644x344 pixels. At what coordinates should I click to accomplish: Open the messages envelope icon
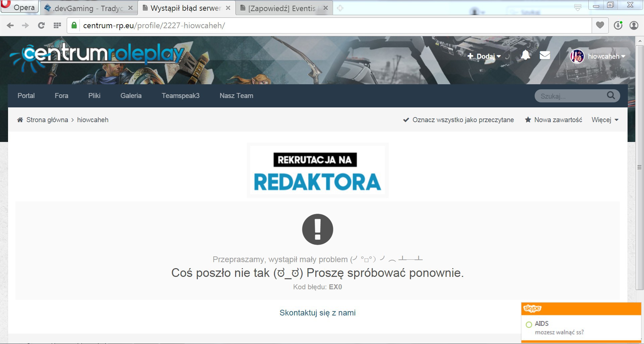545,55
